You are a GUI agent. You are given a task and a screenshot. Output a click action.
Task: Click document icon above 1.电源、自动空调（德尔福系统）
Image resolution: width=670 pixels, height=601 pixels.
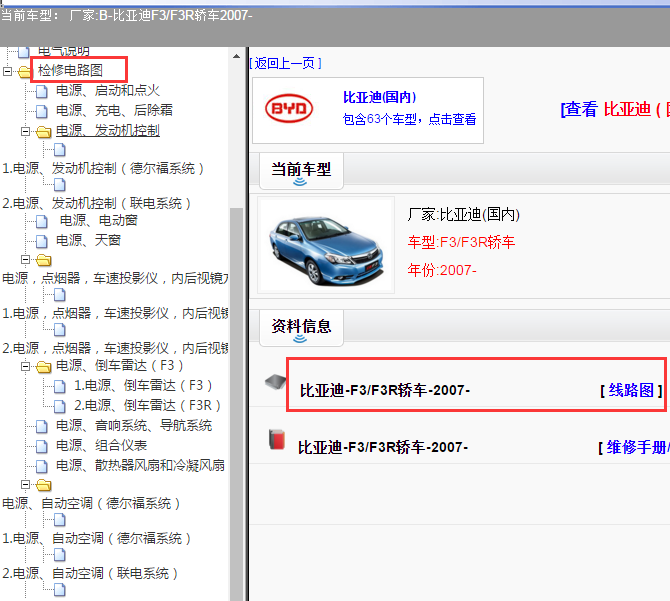[60, 520]
